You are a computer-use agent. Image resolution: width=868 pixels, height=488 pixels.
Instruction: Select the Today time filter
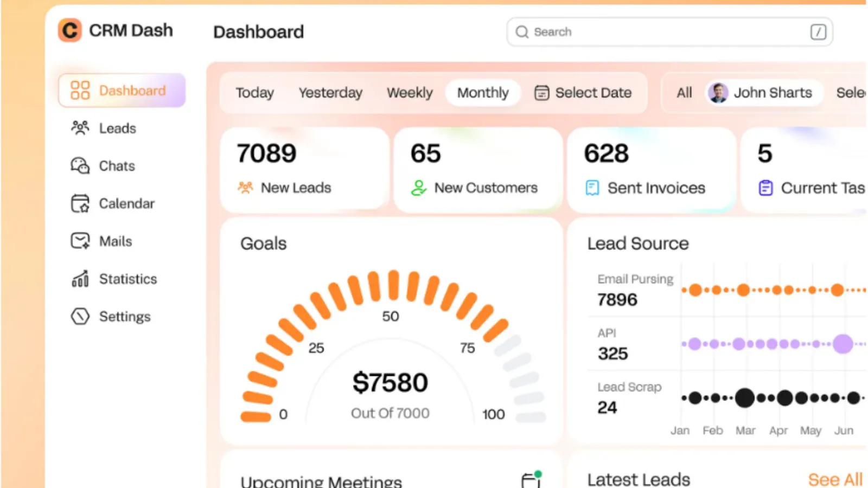(255, 93)
